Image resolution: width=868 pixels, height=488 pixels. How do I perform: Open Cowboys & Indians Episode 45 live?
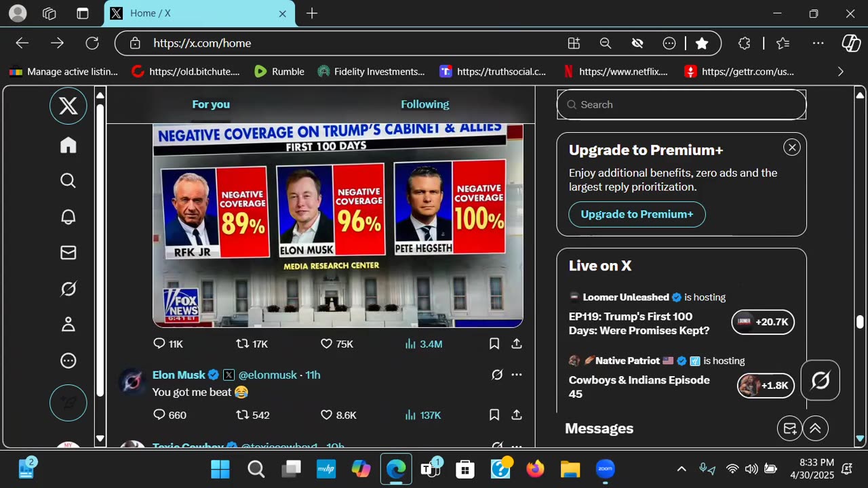(639, 387)
